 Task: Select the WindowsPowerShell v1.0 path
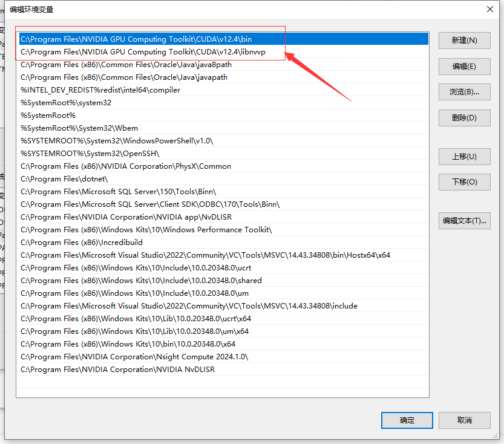coord(117,141)
